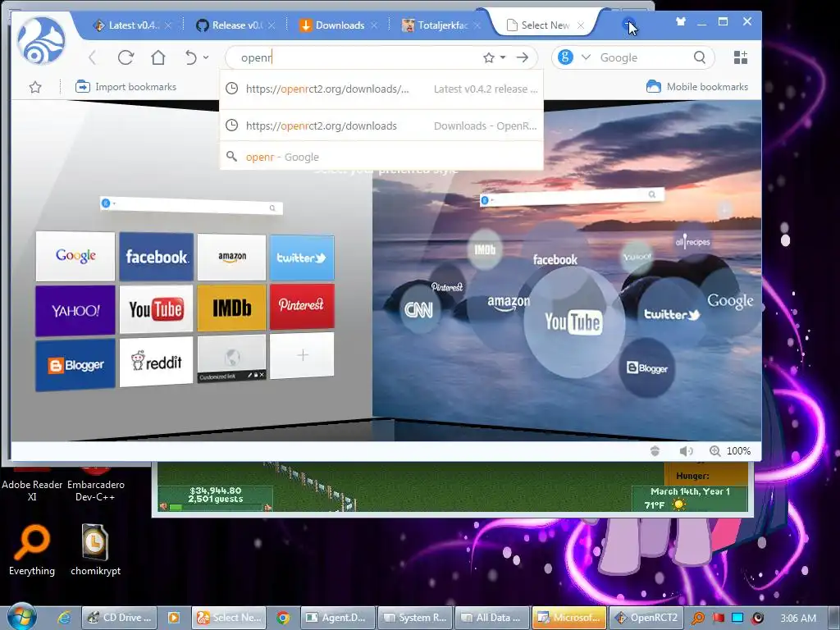Open the chomikrypt desktop icon
Viewport: 840px width, 630px height.
coord(95,550)
